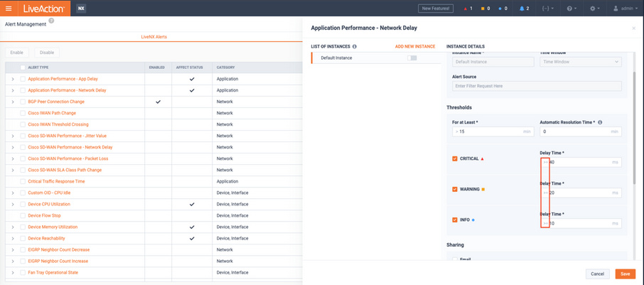Click the Alert Management help icon

pos(51,21)
